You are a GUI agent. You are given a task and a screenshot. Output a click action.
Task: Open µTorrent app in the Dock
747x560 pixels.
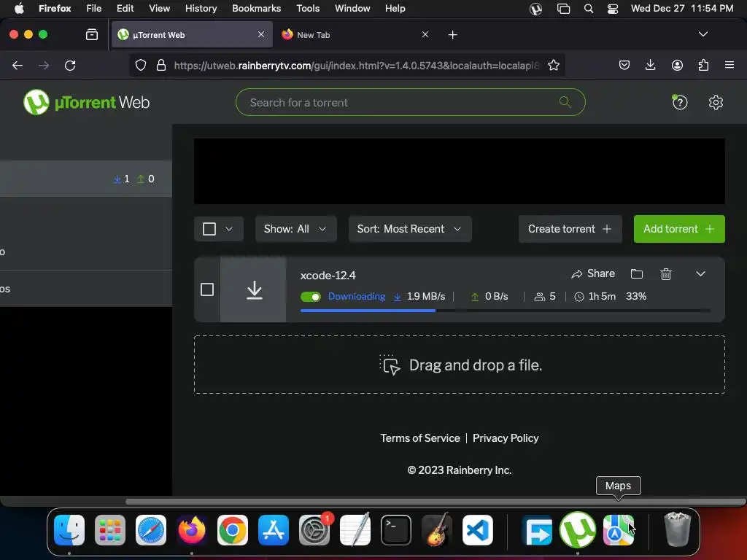click(x=578, y=530)
